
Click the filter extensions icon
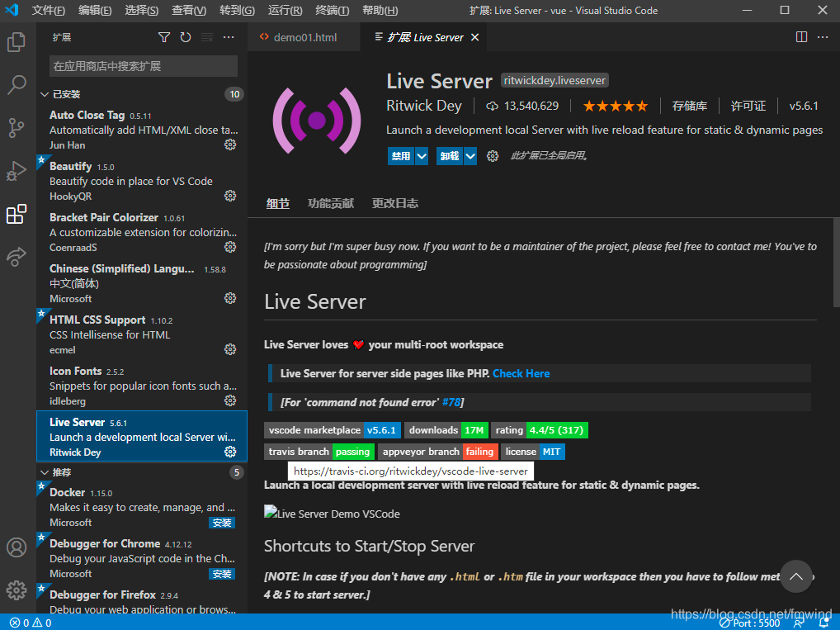(x=164, y=37)
